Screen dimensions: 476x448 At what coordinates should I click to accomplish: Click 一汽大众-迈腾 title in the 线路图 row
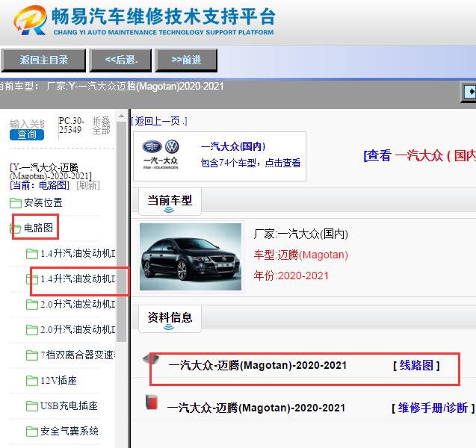pos(257,365)
